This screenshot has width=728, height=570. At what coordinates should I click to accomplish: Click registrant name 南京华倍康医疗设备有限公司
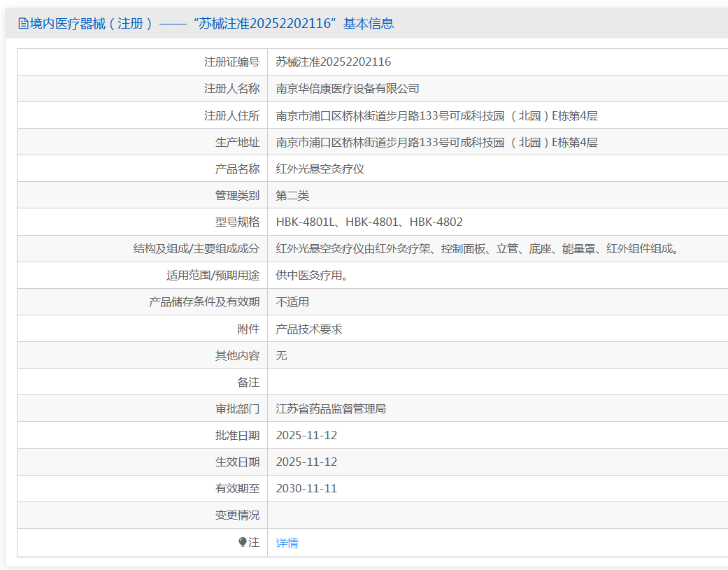(348, 89)
